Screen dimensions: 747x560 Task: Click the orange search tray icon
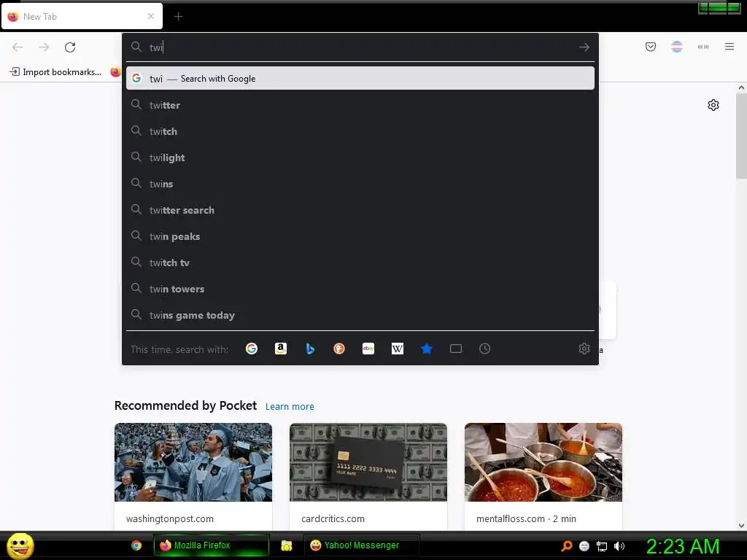[566, 545]
